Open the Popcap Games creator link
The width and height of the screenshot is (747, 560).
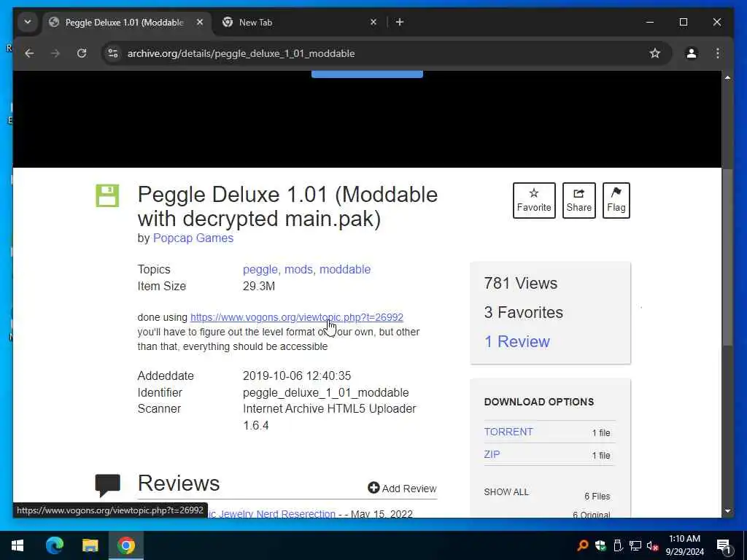pos(193,238)
